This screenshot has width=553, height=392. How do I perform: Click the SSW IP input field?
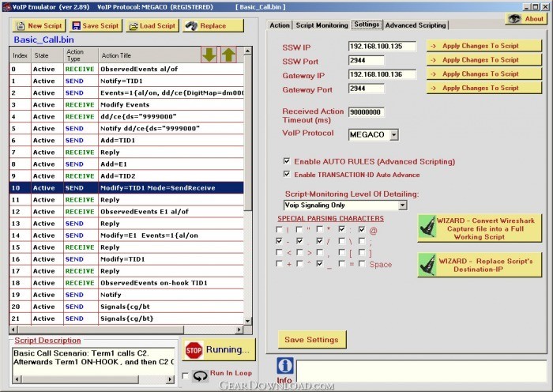pyautogui.click(x=382, y=46)
